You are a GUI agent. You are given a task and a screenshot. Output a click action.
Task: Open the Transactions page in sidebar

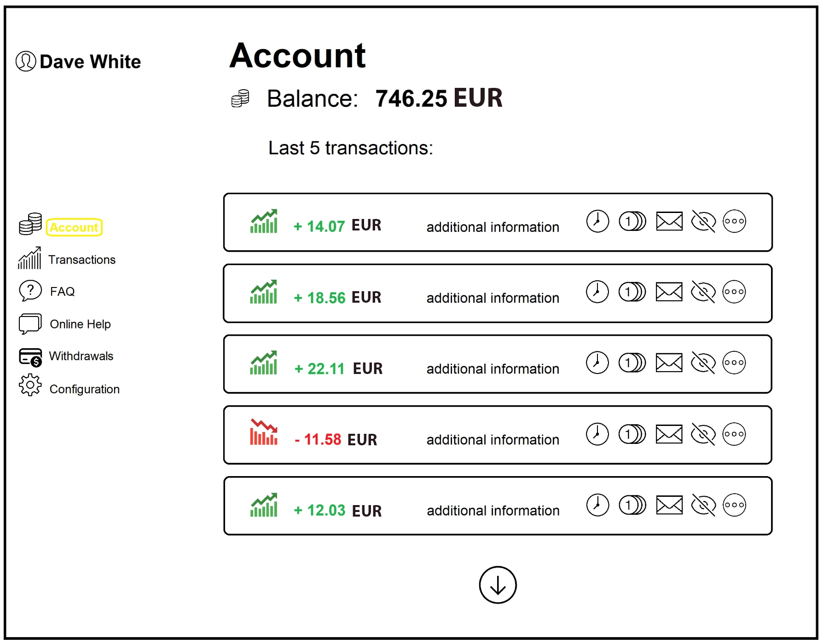click(81, 260)
